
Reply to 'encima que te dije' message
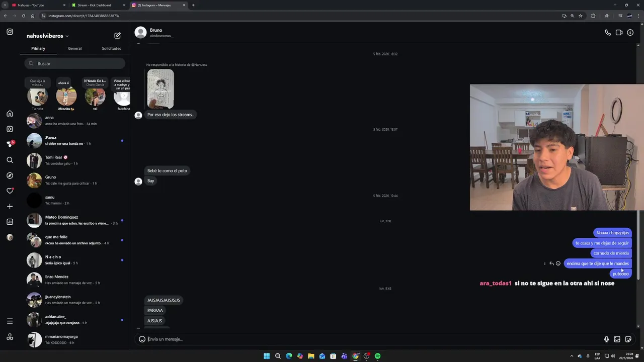551,263
